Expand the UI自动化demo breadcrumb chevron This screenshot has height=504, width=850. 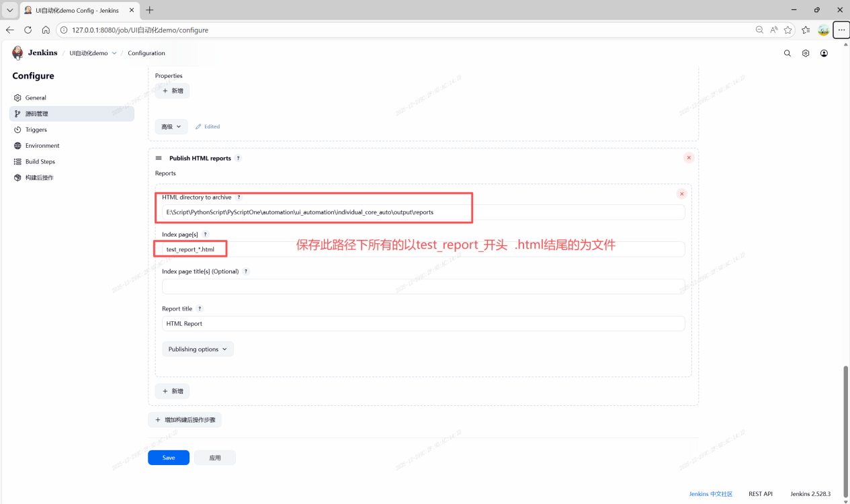point(114,53)
